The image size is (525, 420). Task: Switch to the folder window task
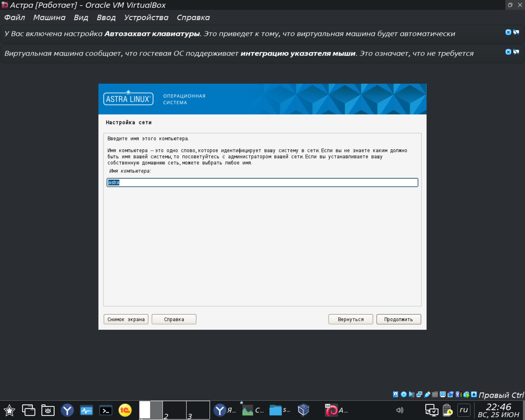[280, 410]
